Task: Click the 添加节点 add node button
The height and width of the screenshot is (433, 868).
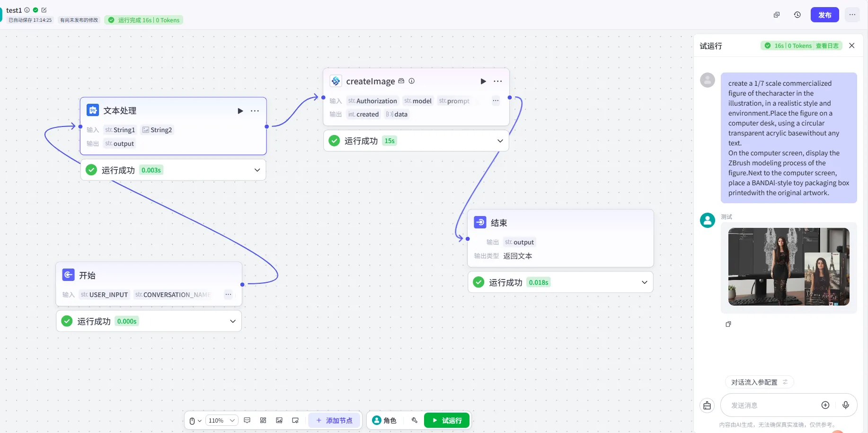Action: pos(334,421)
